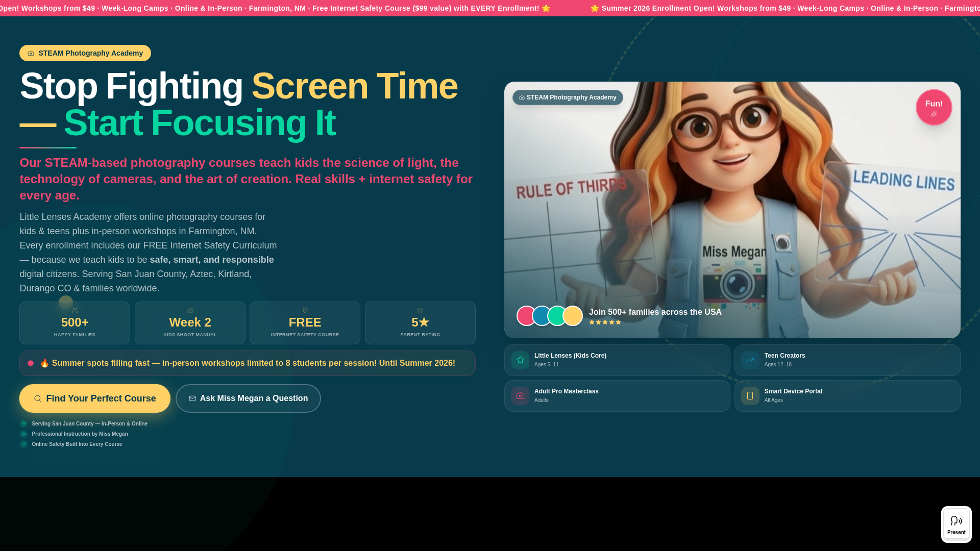Click the FREE Internet Safety Course stat

coord(305,323)
